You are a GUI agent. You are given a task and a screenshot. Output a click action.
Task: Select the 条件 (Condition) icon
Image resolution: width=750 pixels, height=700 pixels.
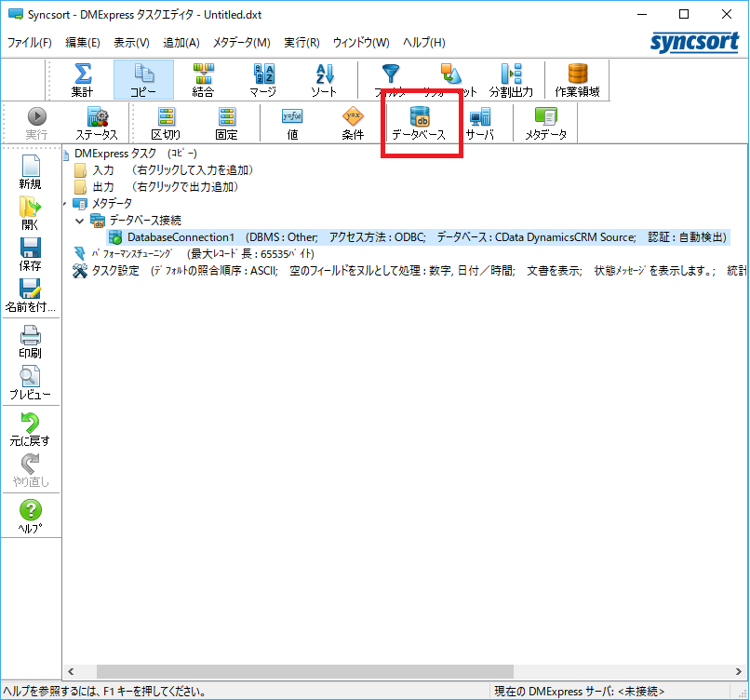(354, 122)
